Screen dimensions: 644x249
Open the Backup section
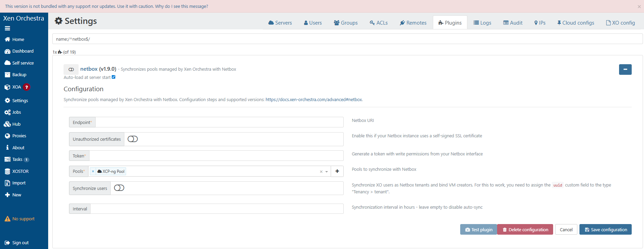click(x=15, y=75)
